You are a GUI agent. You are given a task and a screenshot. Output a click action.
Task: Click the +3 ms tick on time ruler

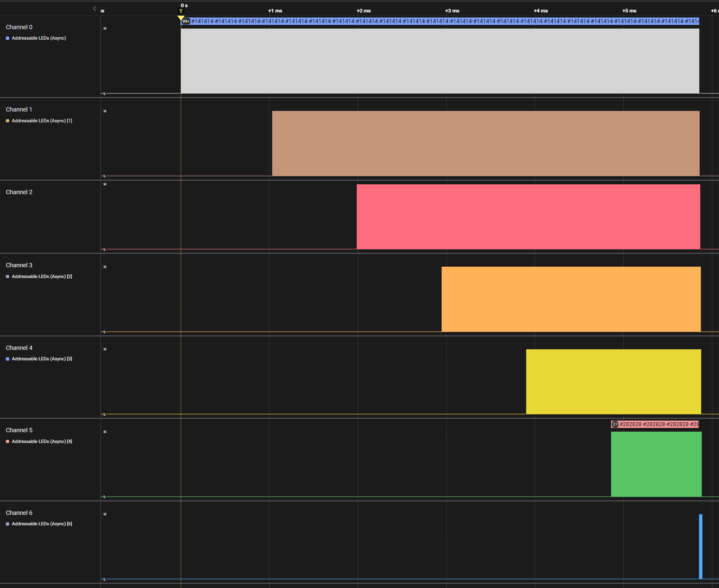(452, 11)
